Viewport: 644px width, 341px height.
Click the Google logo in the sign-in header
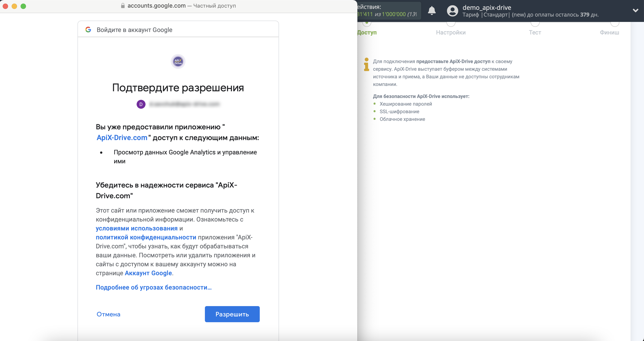88,30
